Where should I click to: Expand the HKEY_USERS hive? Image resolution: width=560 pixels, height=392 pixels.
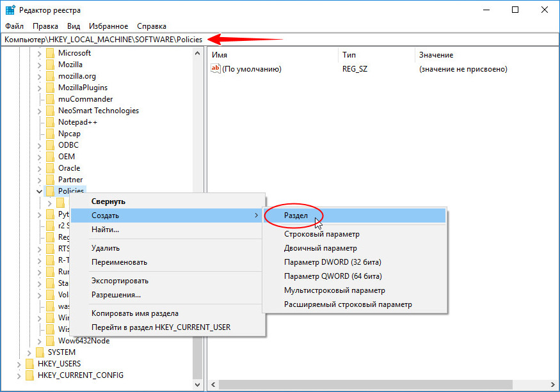19,364
